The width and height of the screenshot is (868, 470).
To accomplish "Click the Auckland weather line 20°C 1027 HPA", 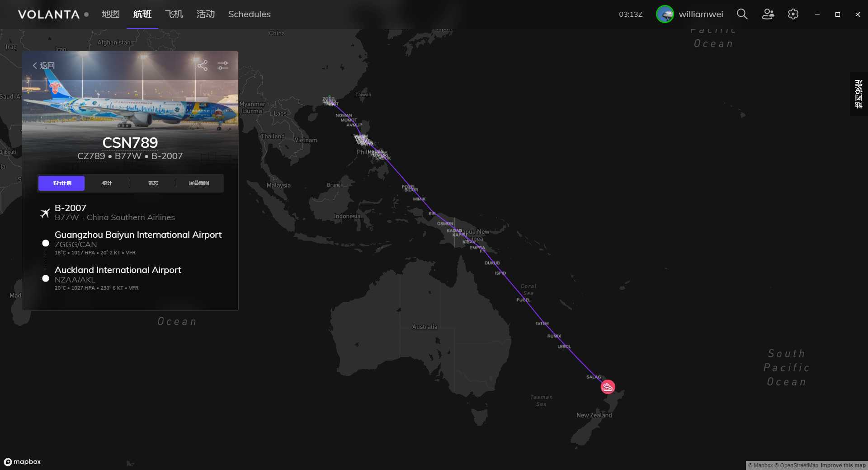I will 96,288.
